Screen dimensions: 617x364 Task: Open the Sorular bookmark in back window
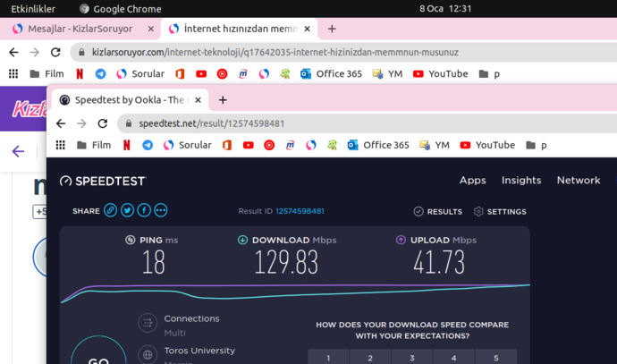coord(140,74)
